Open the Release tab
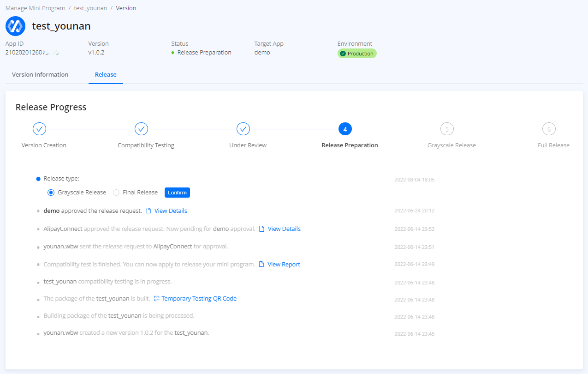The width and height of the screenshot is (588, 374). click(x=106, y=74)
